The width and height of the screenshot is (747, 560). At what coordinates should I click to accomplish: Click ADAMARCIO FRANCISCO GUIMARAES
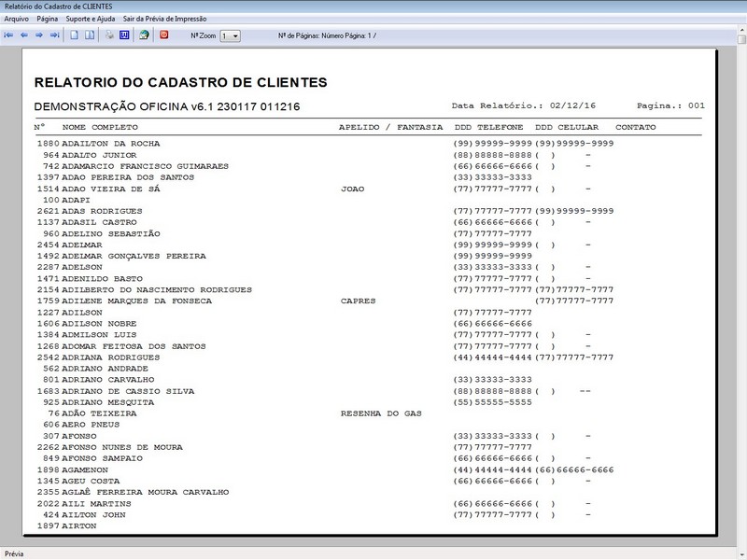(x=146, y=166)
